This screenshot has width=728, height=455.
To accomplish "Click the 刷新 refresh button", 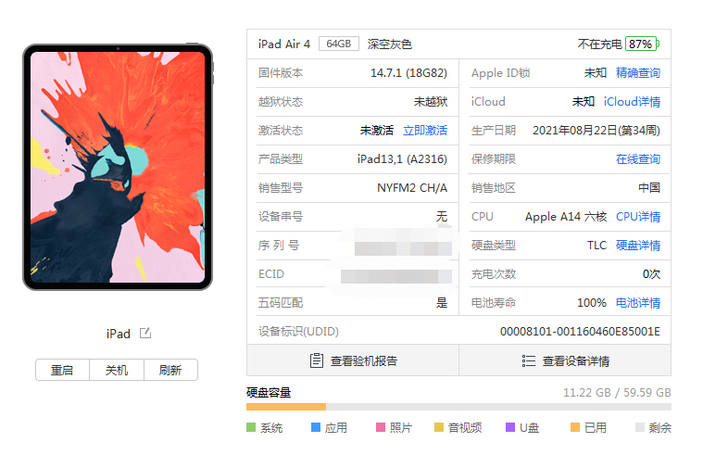I will click(170, 370).
